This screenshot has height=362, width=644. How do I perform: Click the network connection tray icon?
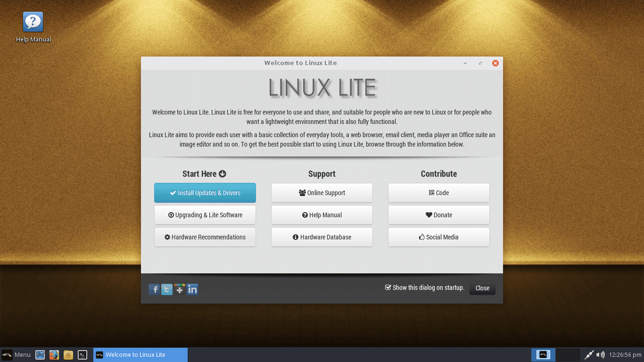tap(589, 355)
